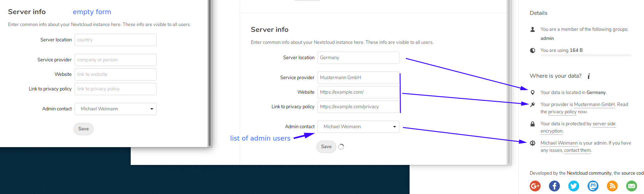The height and width of the screenshot is (194, 644).
Task: Click the user icon next to group membership
Action: (533, 29)
